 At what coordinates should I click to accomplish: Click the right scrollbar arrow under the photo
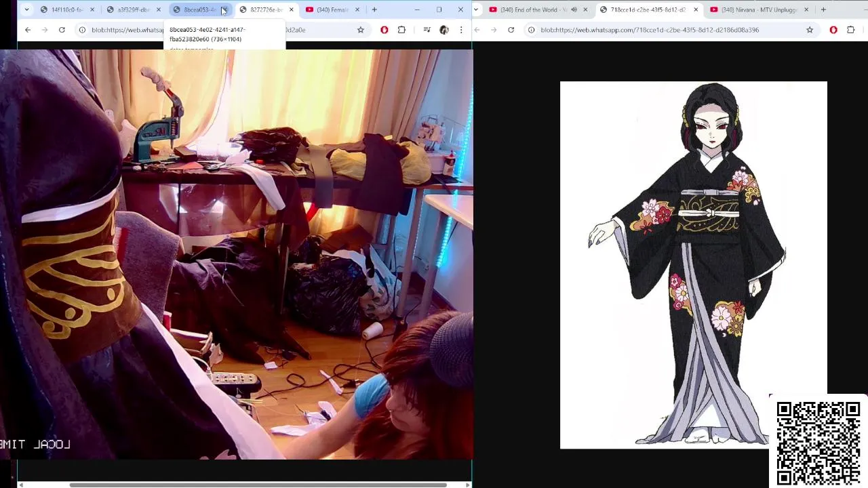tap(467, 485)
